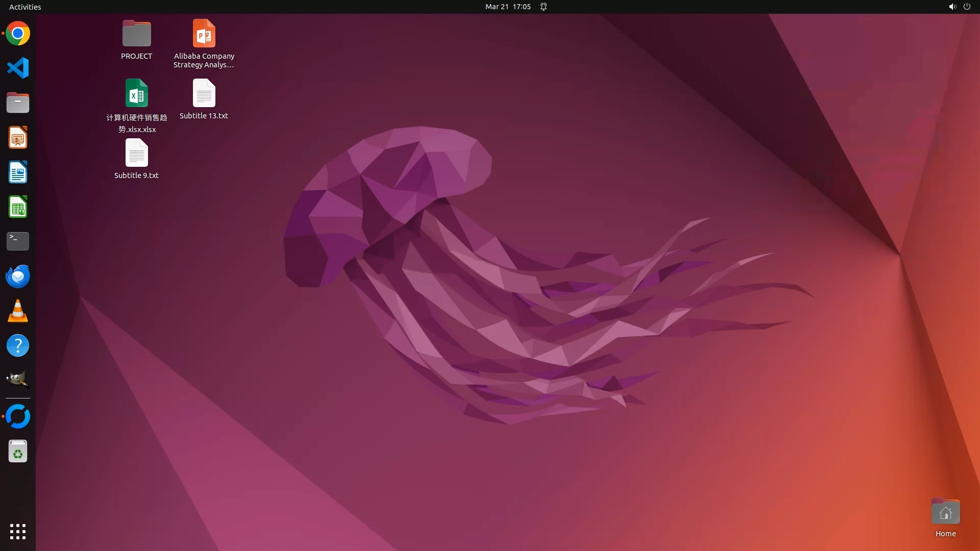Launch Visual Studio Code from dock

(18, 68)
